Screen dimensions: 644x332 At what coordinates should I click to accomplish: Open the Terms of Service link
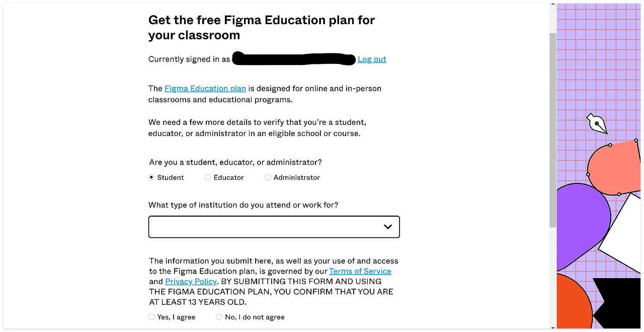pyautogui.click(x=360, y=271)
